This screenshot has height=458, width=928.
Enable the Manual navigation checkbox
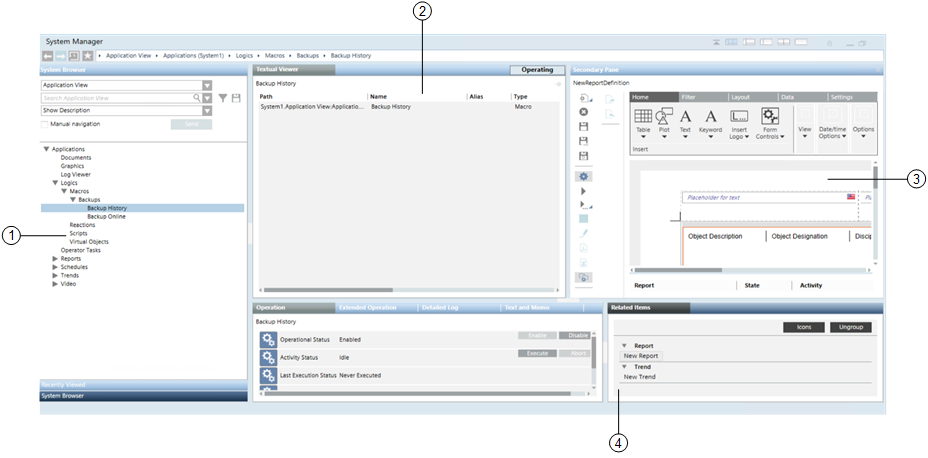(x=45, y=124)
